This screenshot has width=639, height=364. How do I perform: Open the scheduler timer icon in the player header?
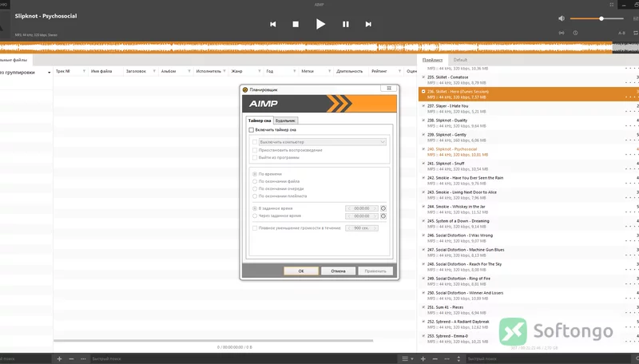[575, 33]
